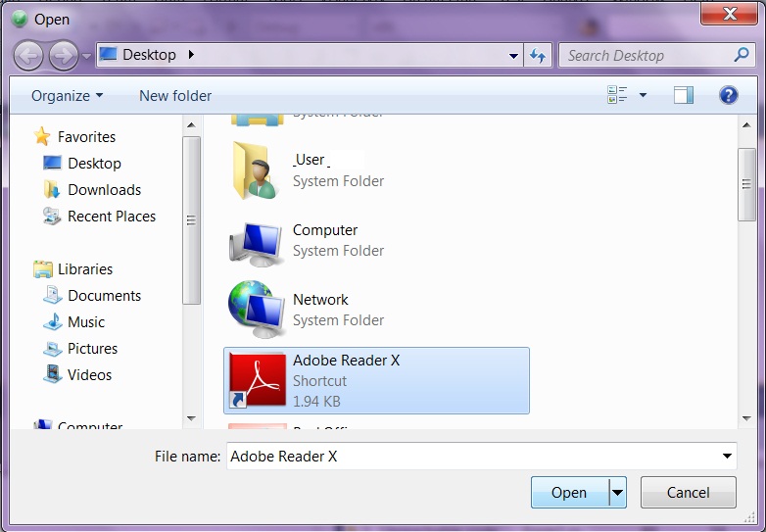Open the recent locations dropdown beside Forward
The height and width of the screenshot is (532, 766).
(x=86, y=56)
